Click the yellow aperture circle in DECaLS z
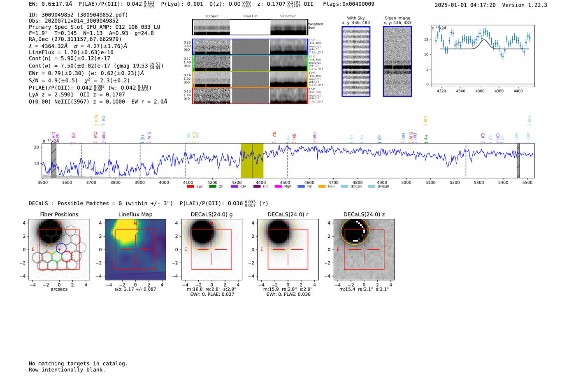Screen dimensions: 576x392 pos(355,232)
